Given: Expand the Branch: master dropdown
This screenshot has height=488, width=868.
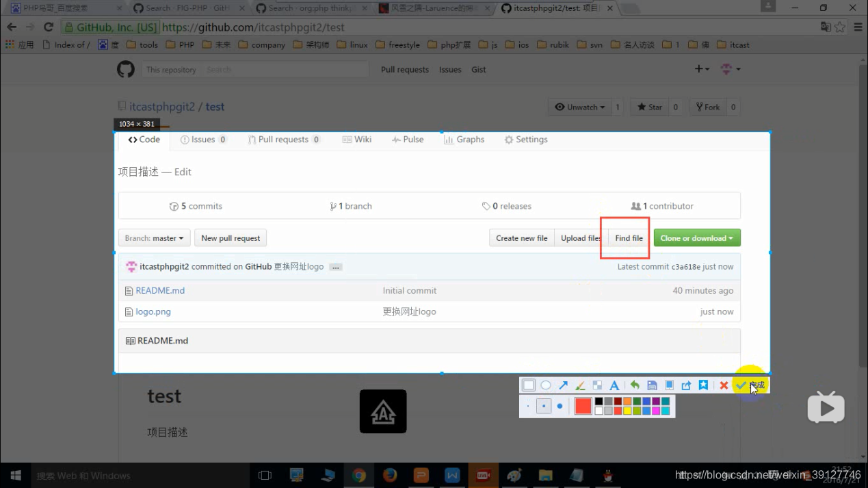Looking at the screenshot, I should pos(155,238).
